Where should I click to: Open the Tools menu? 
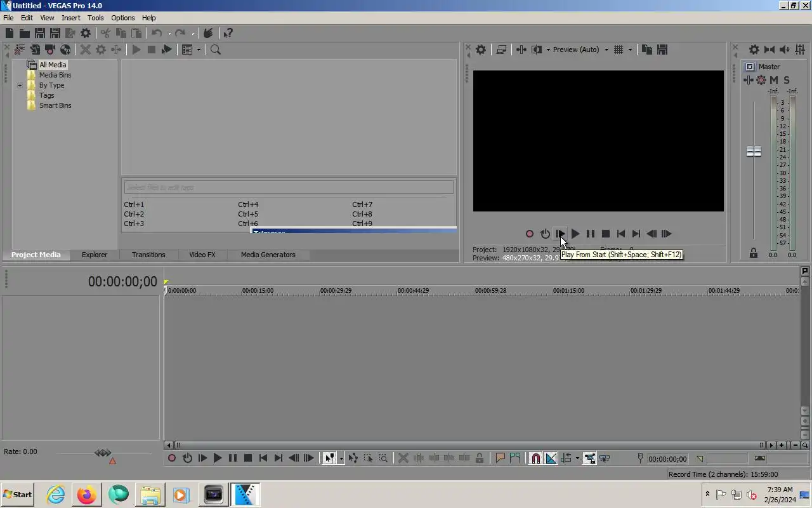[x=96, y=18]
